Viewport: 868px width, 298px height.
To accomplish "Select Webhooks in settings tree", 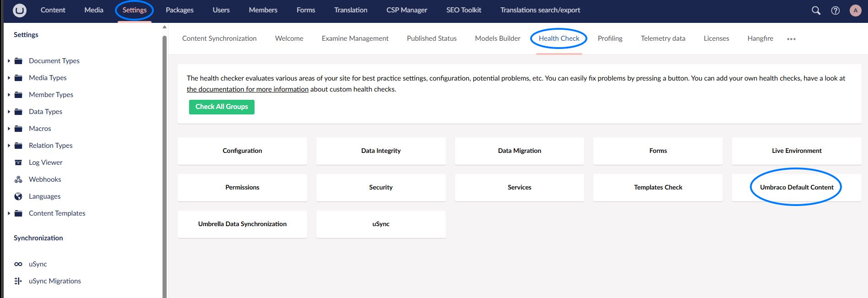I will 45,179.
